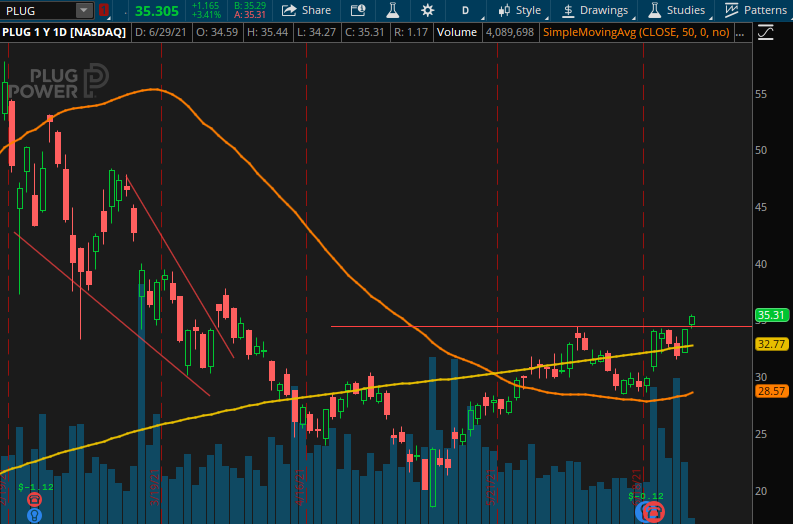Image resolution: width=793 pixels, height=524 pixels.
Task: Open the Drawings menu
Action: coord(596,10)
